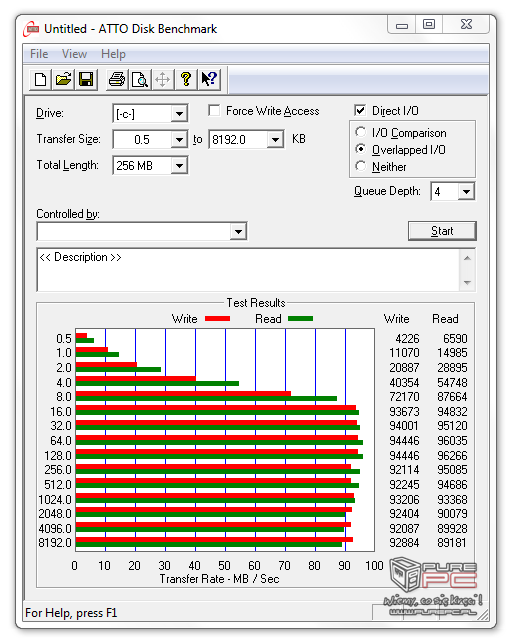Open the Help menu
The height and width of the screenshot is (643, 512).
click(x=113, y=54)
